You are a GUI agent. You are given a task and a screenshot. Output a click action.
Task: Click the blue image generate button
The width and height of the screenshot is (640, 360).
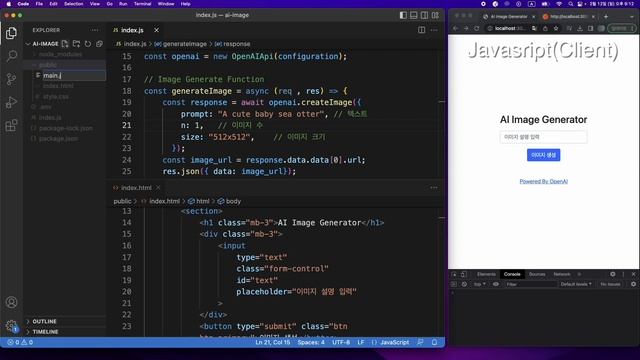pos(543,155)
